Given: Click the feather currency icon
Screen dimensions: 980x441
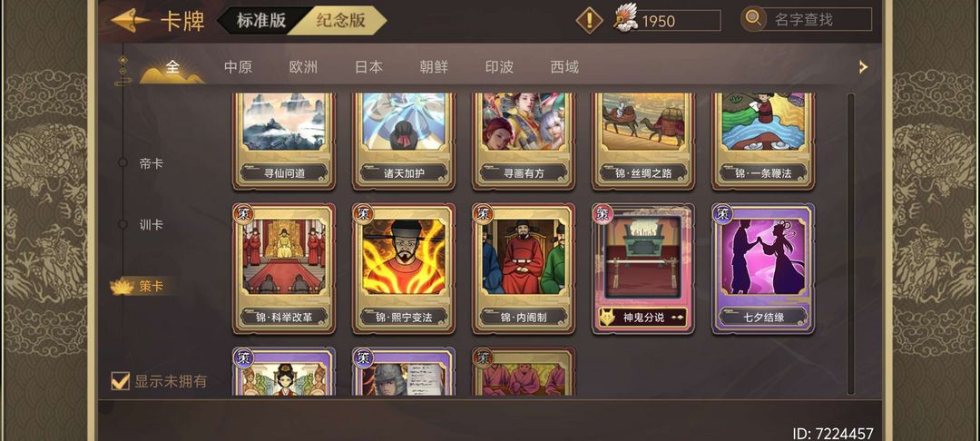Looking at the screenshot, I should point(624,17).
